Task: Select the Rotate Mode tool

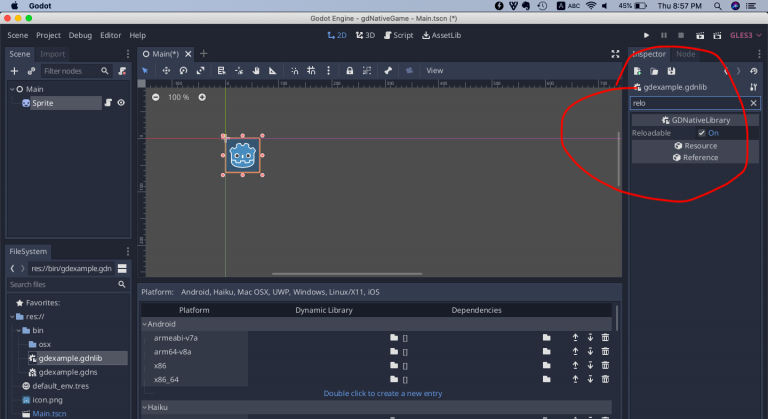Action: [183, 71]
